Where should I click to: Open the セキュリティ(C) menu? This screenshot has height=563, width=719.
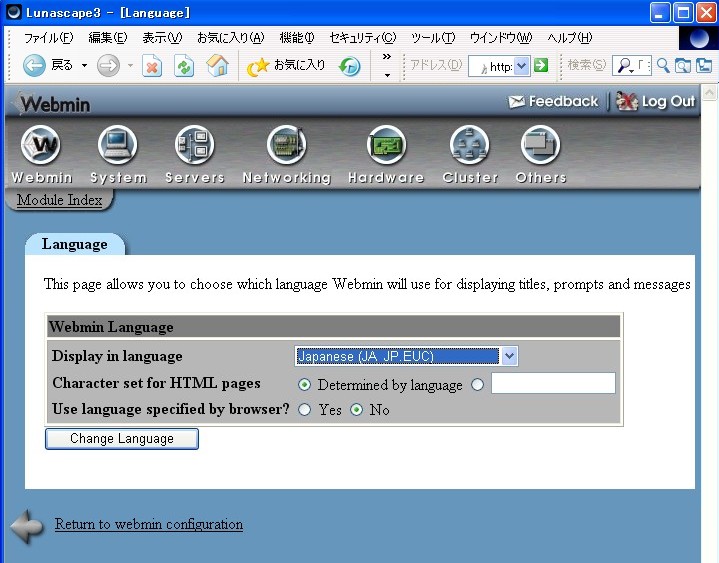(363, 38)
